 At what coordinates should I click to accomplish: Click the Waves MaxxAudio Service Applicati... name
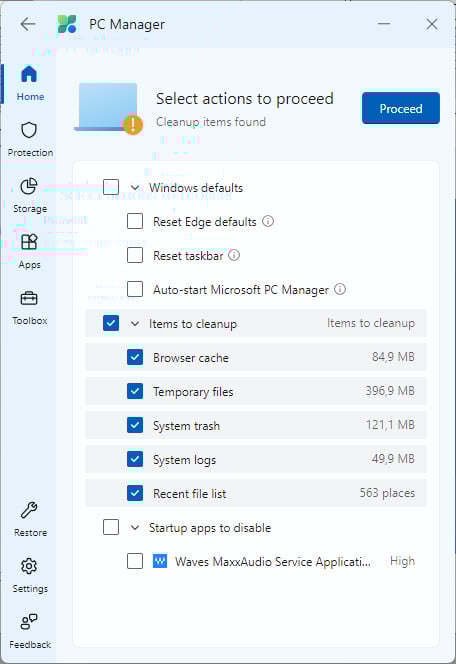pos(273,562)
